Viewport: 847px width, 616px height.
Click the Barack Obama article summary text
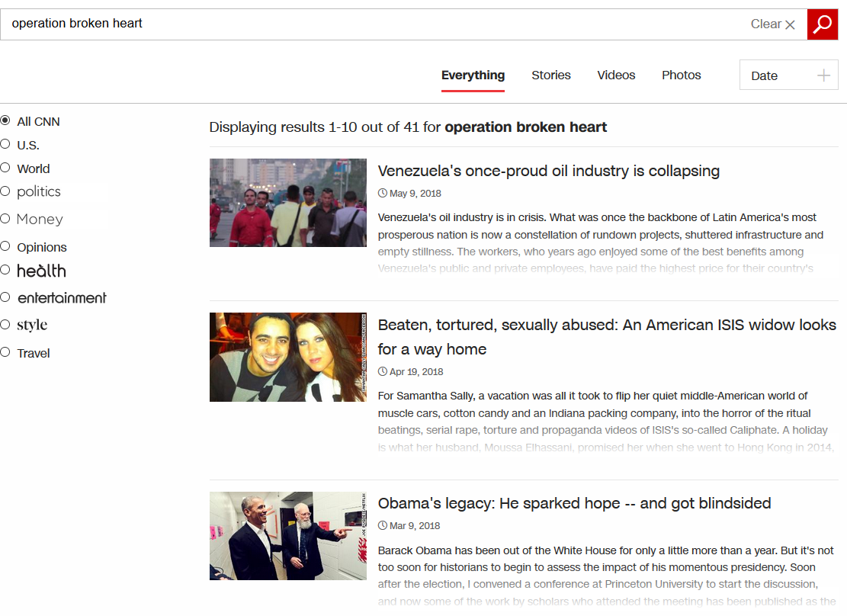(x=607, y=576)
